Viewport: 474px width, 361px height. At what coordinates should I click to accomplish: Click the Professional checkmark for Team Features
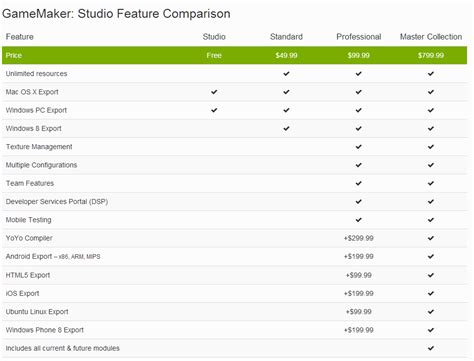(358, 183)
